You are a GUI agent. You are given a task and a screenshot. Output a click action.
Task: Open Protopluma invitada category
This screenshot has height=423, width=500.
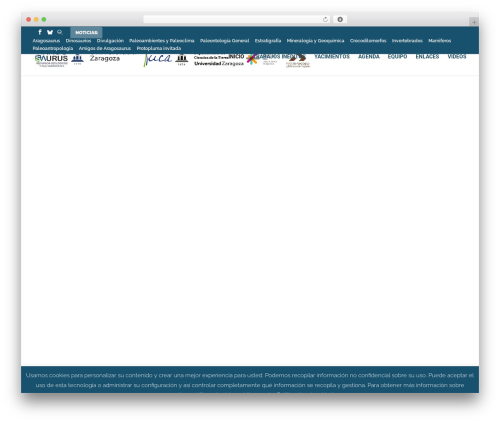(x=159, y=48)
